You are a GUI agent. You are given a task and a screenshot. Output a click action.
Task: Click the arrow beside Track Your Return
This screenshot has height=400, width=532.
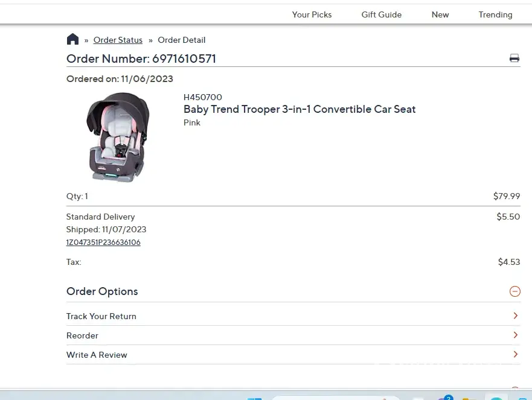tap(515, 316)
